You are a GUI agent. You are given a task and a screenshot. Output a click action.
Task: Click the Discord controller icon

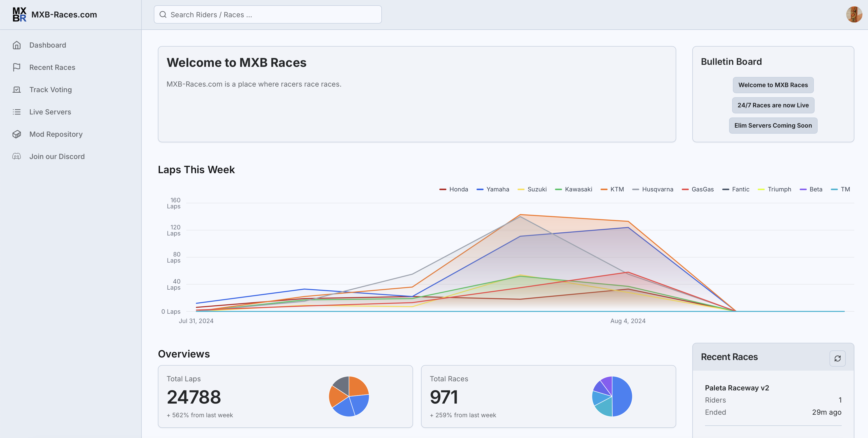(16, 156)
